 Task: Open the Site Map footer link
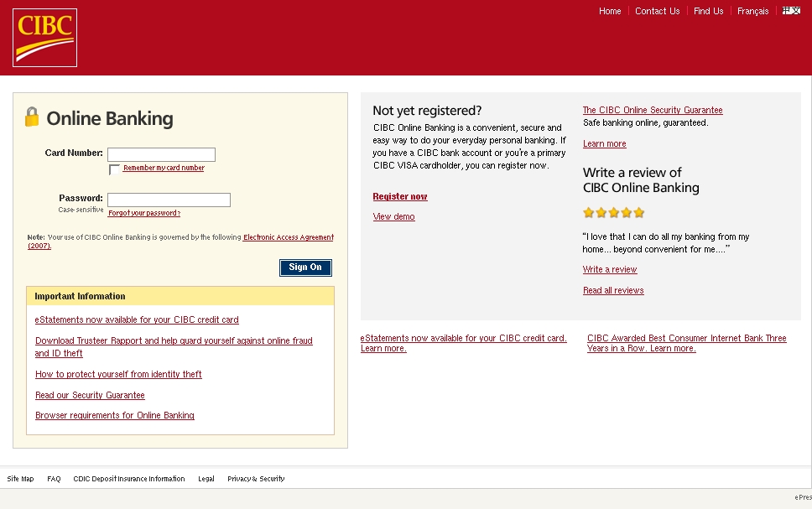(x=20, y=479)
